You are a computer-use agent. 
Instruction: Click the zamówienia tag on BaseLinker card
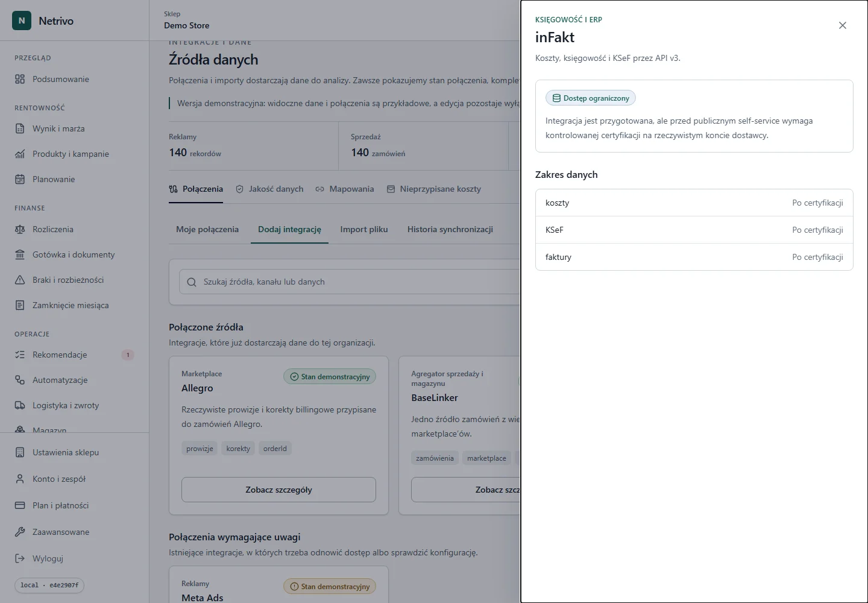pos(435,458)
